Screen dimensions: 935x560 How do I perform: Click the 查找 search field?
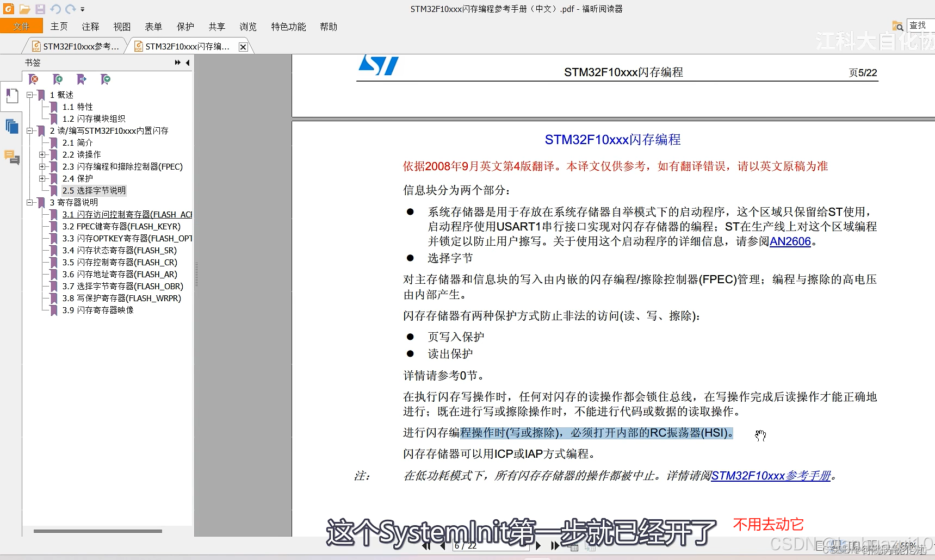(x=920, y=26)
